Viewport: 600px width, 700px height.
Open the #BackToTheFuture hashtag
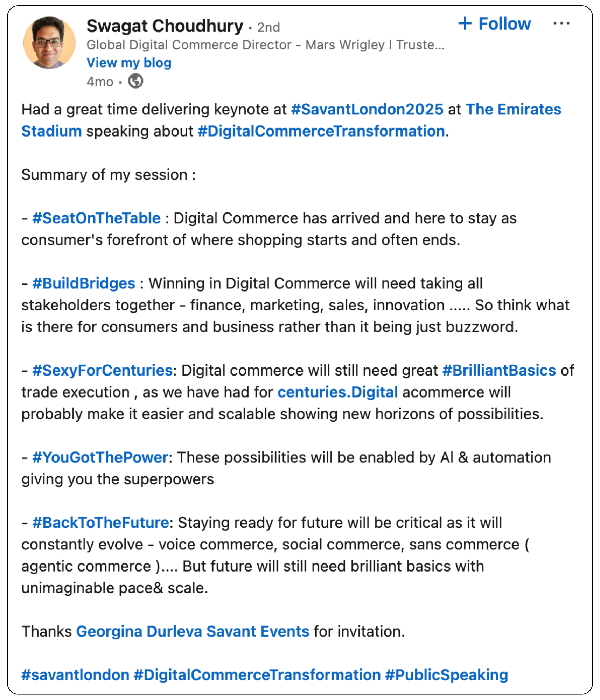click(101, 523)
